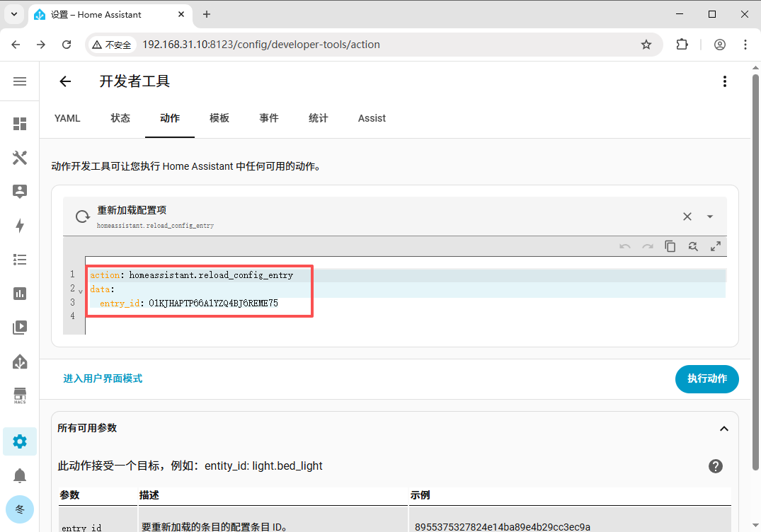Viewport: 761px width, 532px height.
Task: Open find and replace in YAML editor
Action: tap(693, 246)
